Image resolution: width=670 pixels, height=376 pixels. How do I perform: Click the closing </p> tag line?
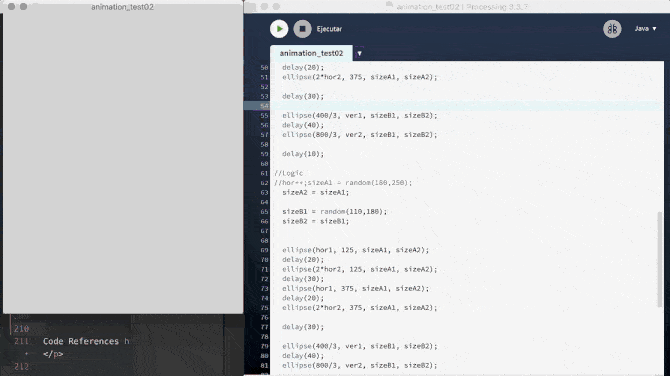[53, 354]
